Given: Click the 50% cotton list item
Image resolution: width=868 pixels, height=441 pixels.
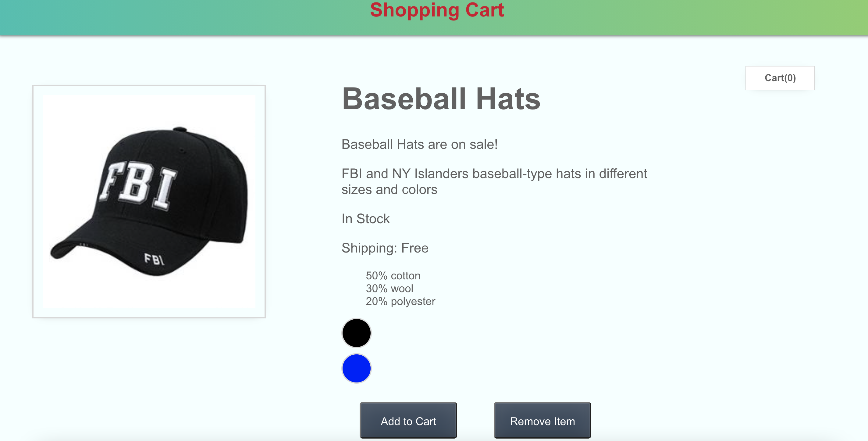Looking at the screenshot, I should [x=393, y=275].
